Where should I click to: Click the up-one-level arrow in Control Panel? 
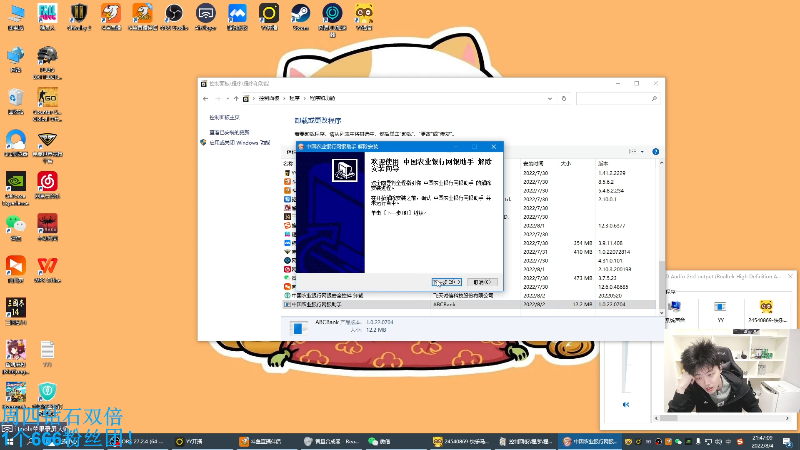pyautogui.click(x=236, y=98)
